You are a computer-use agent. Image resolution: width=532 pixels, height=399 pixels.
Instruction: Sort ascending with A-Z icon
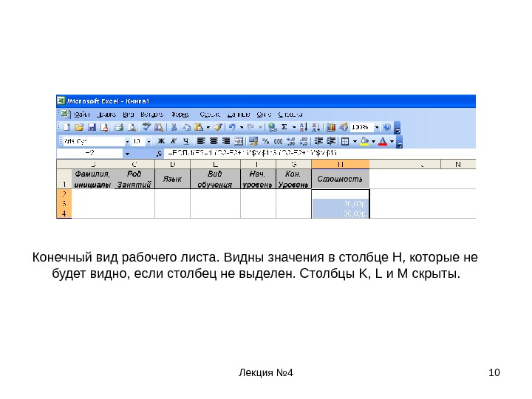(304, 128)
